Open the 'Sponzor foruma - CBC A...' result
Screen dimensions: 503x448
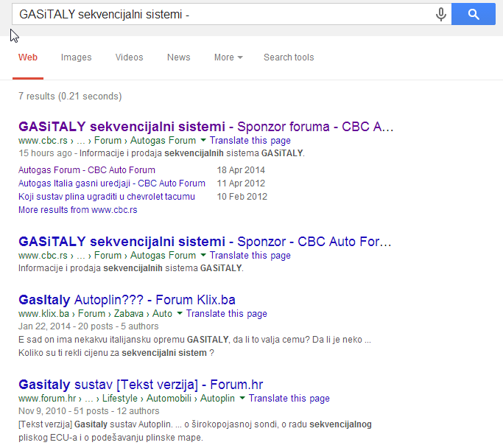coord(206,127)
